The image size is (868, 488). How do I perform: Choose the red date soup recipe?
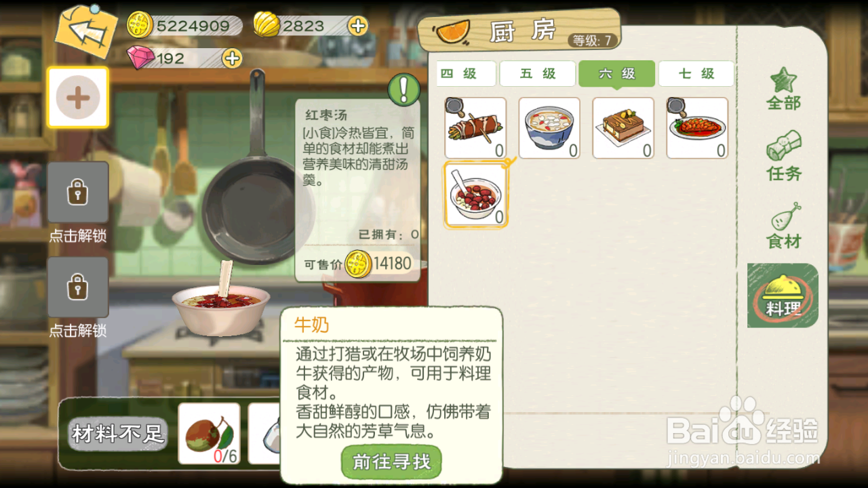(x=475, y=195)
